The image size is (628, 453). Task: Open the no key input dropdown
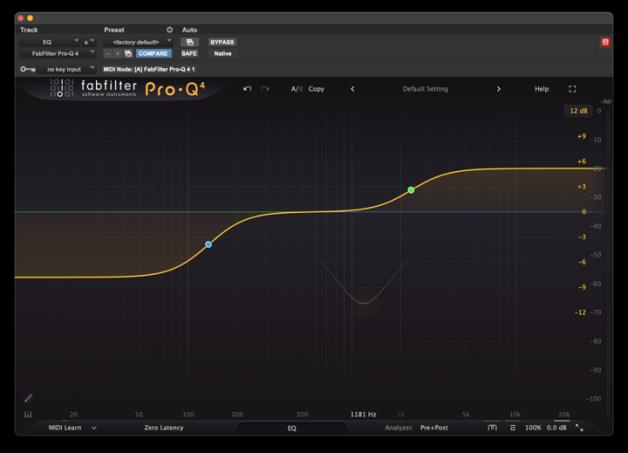point(68,69)
